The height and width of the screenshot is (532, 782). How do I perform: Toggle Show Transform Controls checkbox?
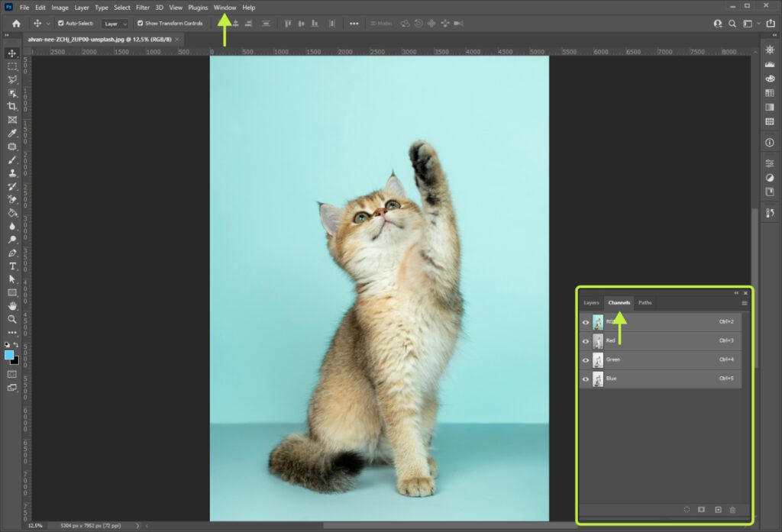pyautogui.click(x=141, y=24)
